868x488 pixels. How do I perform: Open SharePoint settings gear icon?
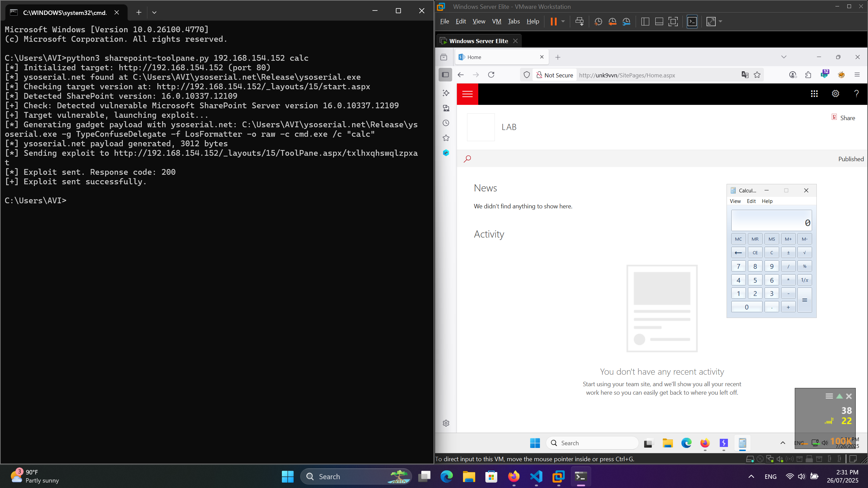(x=835, y=94)
